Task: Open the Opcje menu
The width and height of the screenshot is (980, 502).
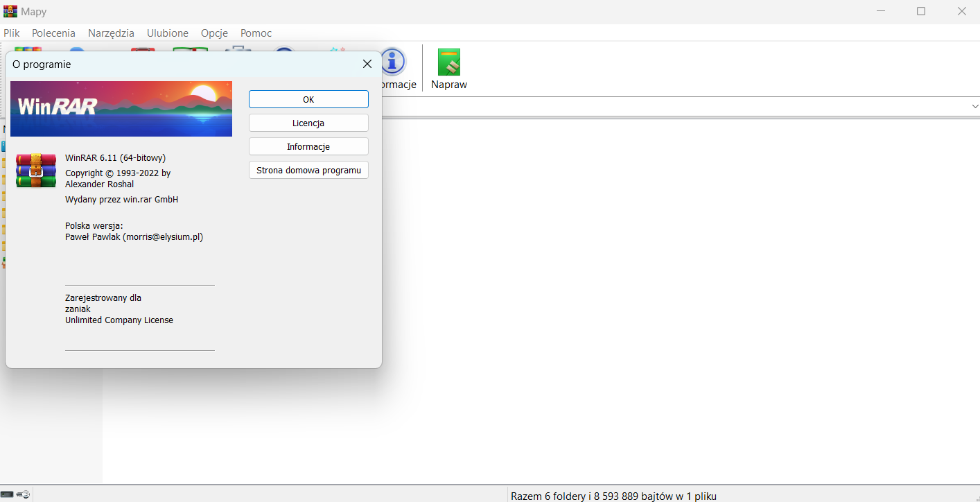Action: [x=214, y=33]
